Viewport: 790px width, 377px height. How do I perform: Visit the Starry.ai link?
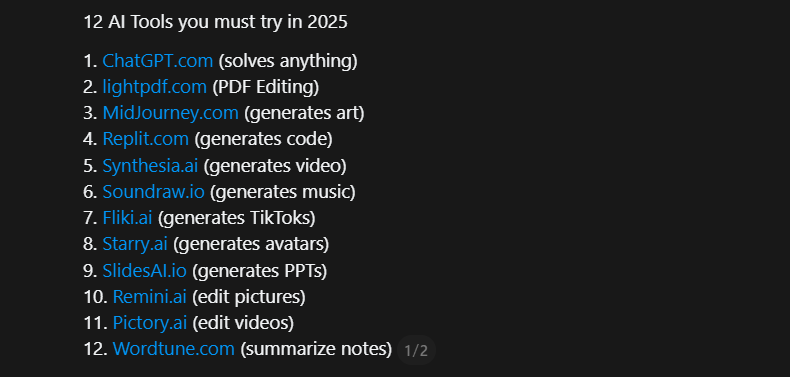tap(135, 244)
